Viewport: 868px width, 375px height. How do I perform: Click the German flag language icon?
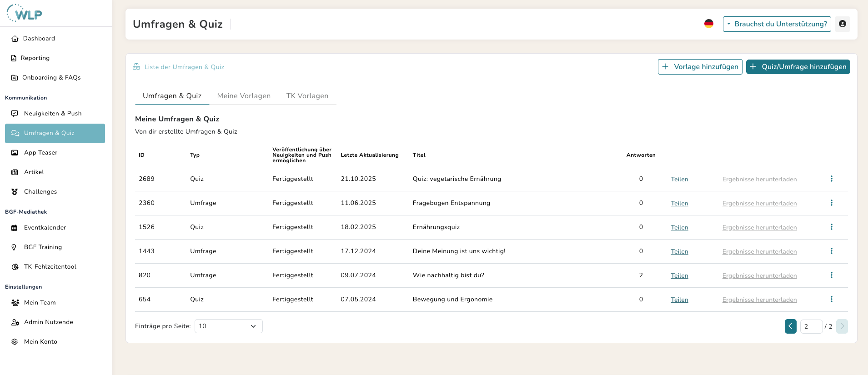coord(708,24)
